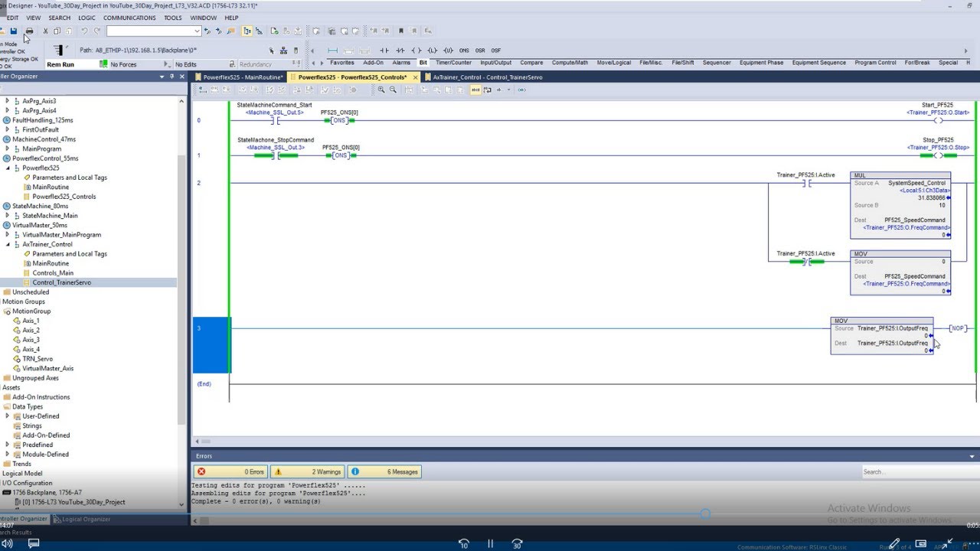Open the search combo box dropdown
The image size is (980, 551).
tap(197, 31)
